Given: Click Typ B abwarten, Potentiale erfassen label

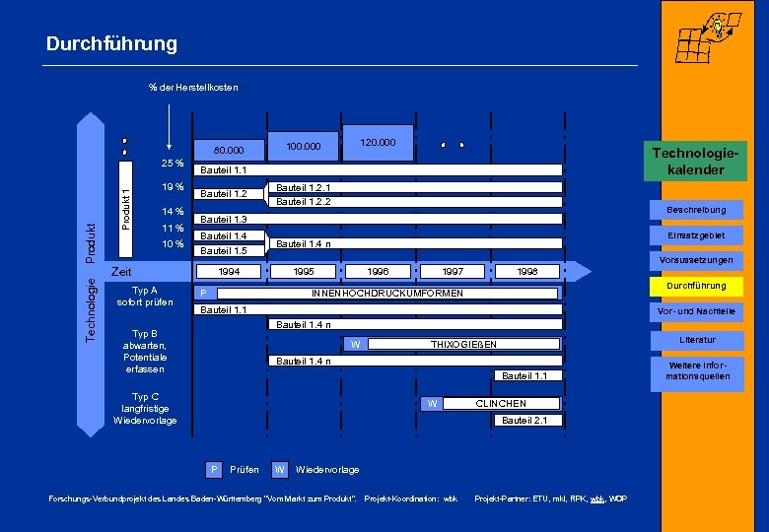Looking at the screenshot, I should [x=145, y=352].
